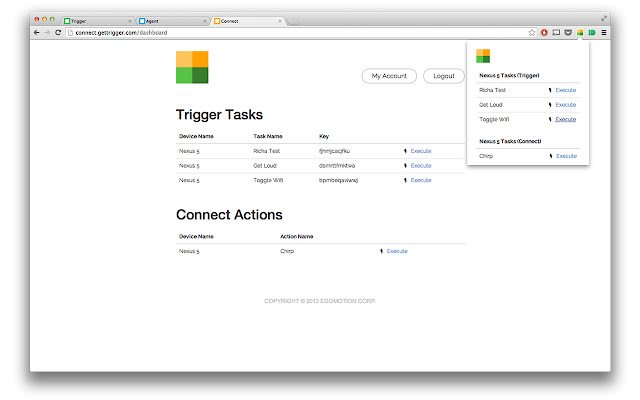
Task: Click the Connect Actions heading
Action: point(229,215)
